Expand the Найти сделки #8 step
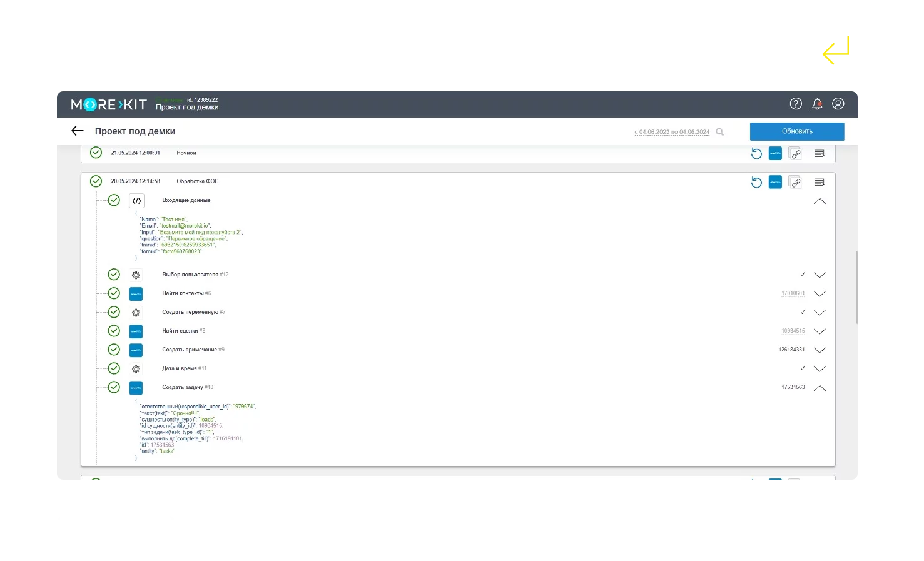The height and width of the screenshot is (561, 924). (x=820, y=331)
